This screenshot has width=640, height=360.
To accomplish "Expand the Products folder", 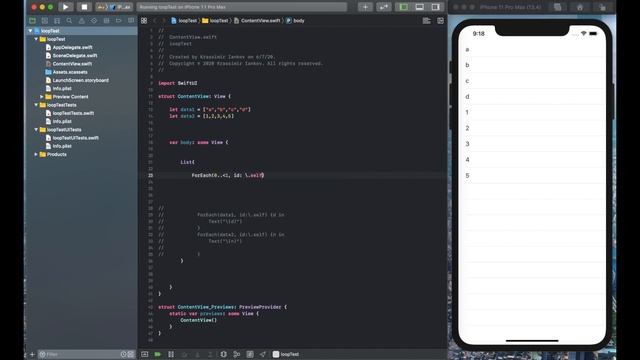I will pyautogui.click(x=36, y=154).
